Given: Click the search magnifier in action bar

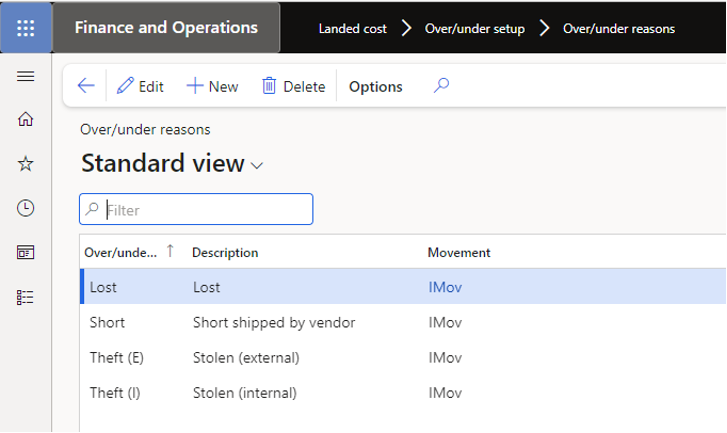Looking at the screenshot, I should pos(441,86).
